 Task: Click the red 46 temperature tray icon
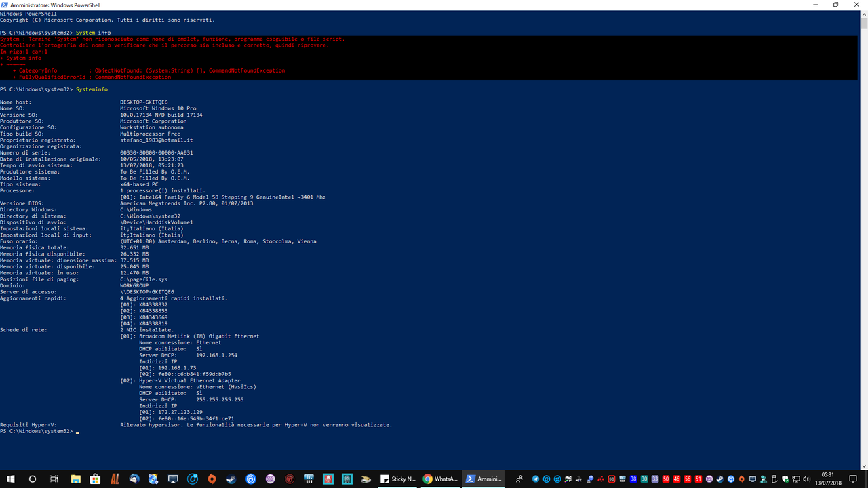[677, 479]
